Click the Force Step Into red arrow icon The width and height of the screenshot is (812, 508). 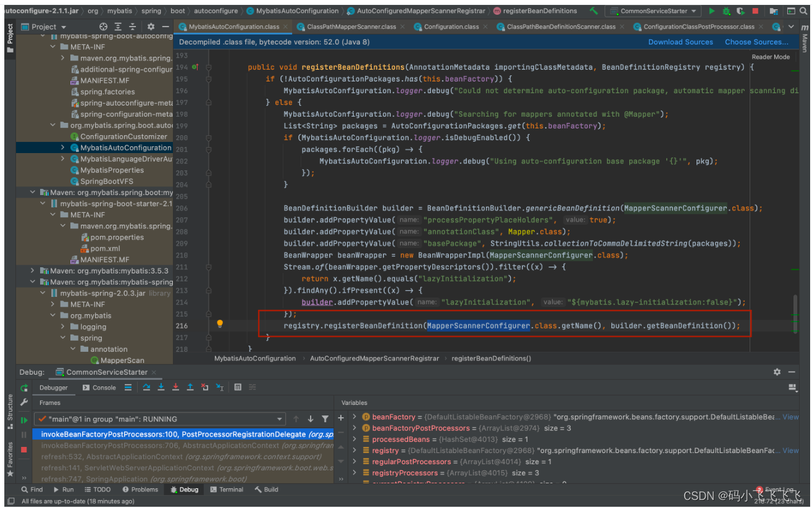point(175,388)
